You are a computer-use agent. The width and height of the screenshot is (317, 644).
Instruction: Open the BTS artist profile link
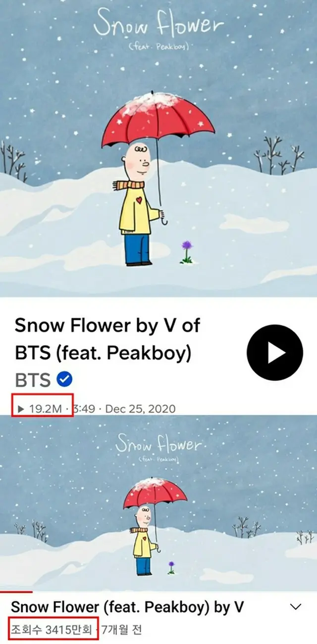click(32, 380)
